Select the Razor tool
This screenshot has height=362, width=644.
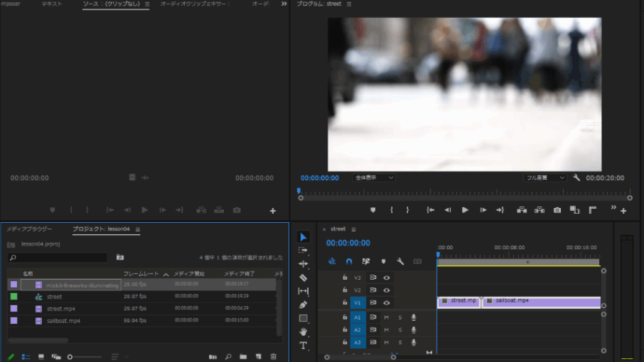pos(303,278)
